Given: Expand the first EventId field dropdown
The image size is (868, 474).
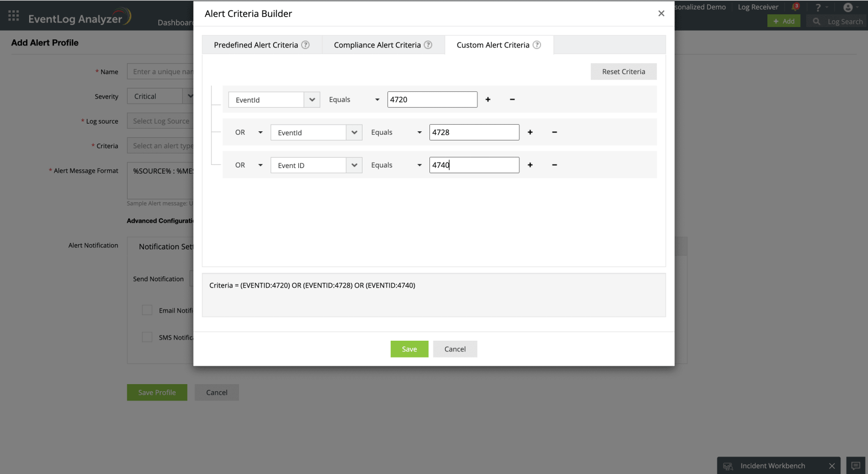Looking at the screenshot, I should coord(312,100).
